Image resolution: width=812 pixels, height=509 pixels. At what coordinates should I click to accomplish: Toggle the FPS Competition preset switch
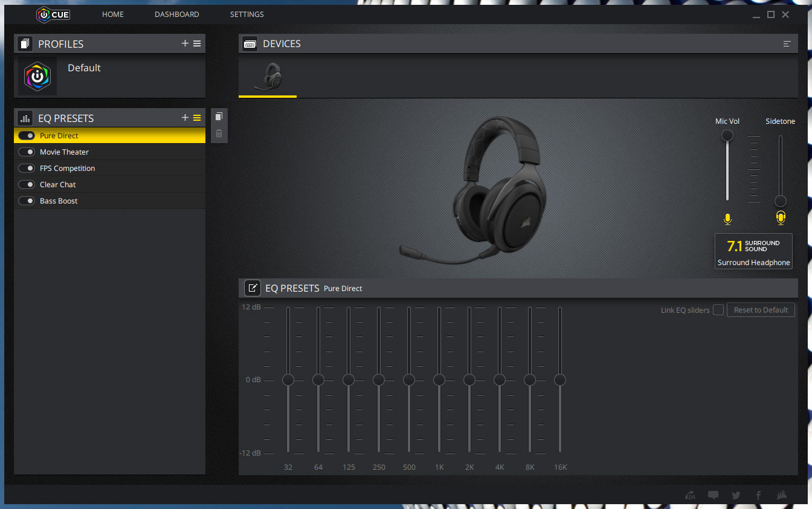pyautogui.click(x=27, y=168)
